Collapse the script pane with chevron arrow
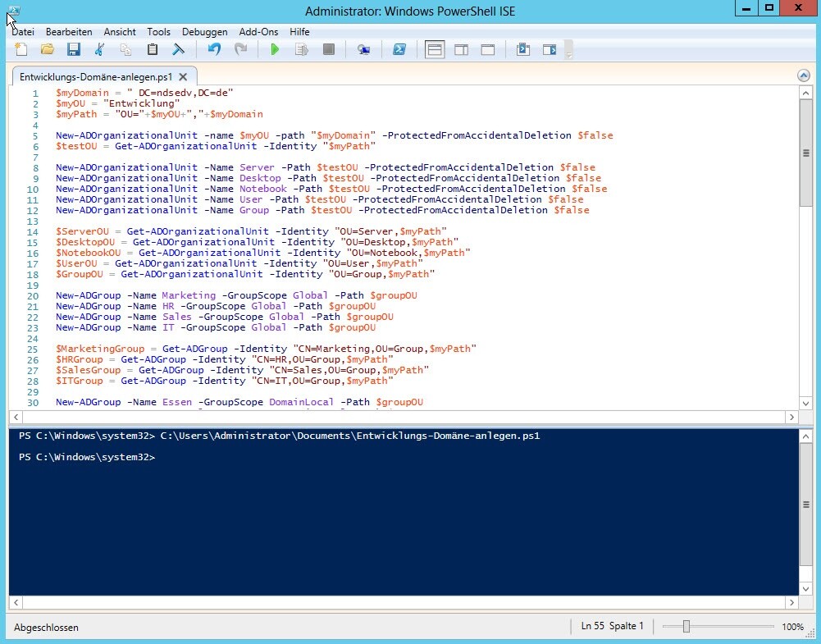Viewport: 821px width, 644px height. 804,75
